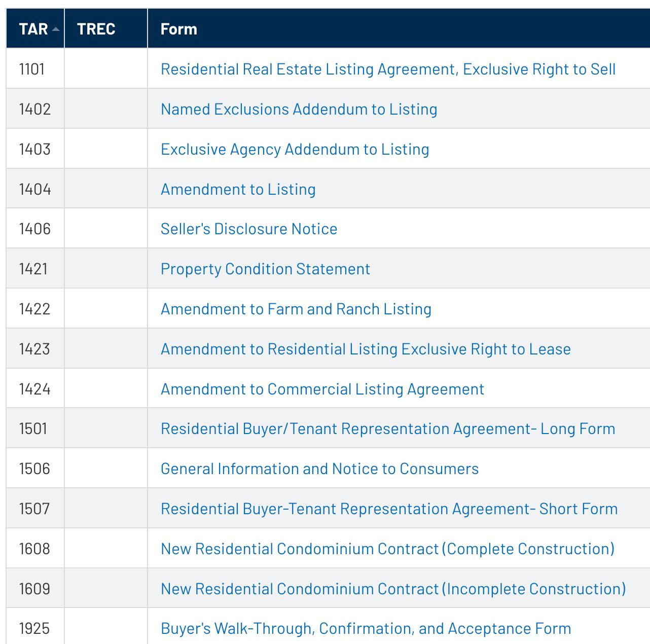The width and height of the screenshot is (650, 644).
Task: Open Amendment to Commercial Listing Agreement
Action: tap(322, 389)
